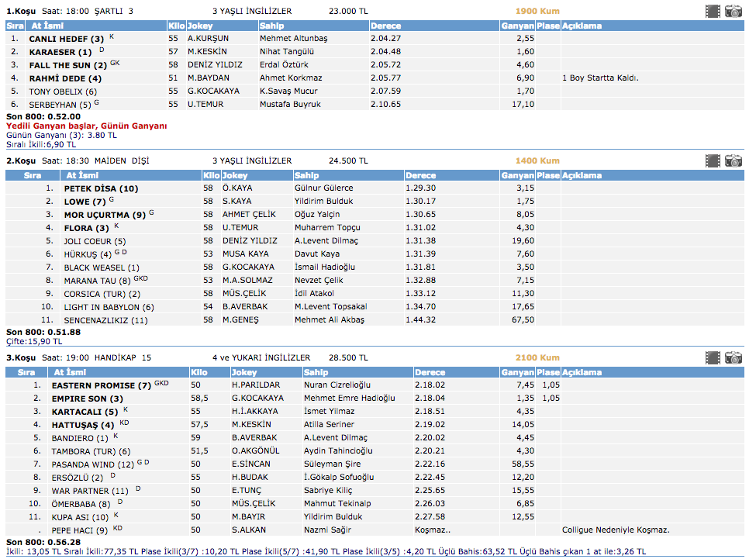The width and height of the screenshot is (756, 559).
Task: Play the video for race 1 (1.Koşu)
Action: [x=713, y=11]
